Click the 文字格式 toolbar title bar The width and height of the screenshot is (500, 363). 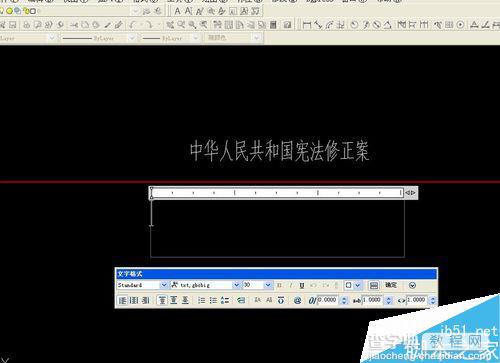(x=276, y=274)
